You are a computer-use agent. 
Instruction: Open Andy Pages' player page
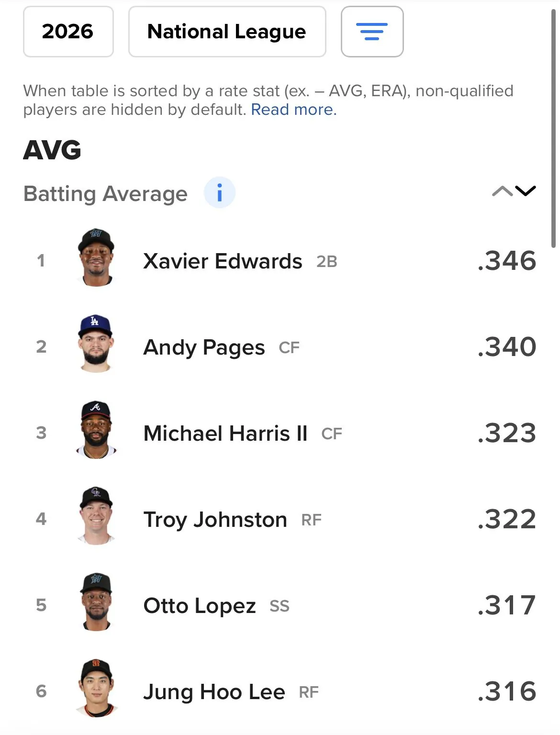(204, 347)
